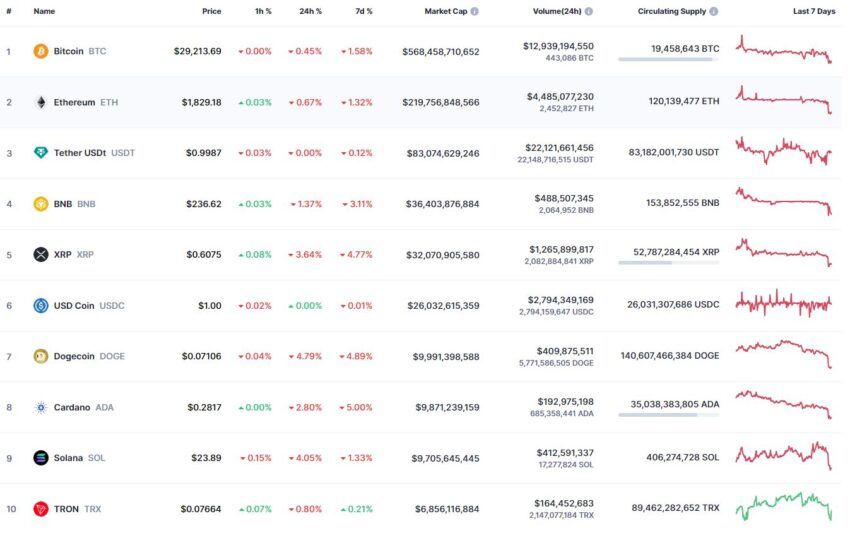
Task: Open the Cardano ADA coin link
Action: point(83,407)
